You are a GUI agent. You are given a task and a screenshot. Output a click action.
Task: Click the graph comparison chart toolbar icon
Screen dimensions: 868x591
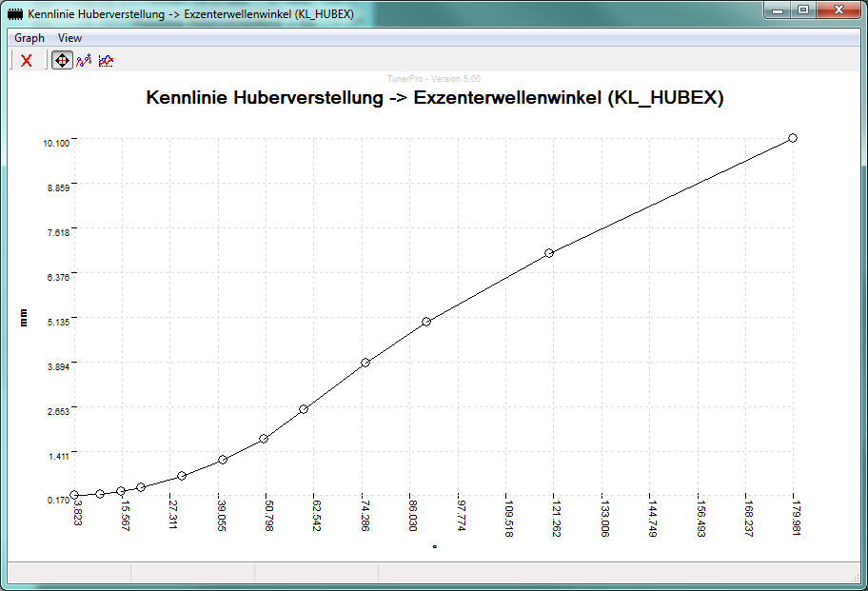tap(106, 60)
